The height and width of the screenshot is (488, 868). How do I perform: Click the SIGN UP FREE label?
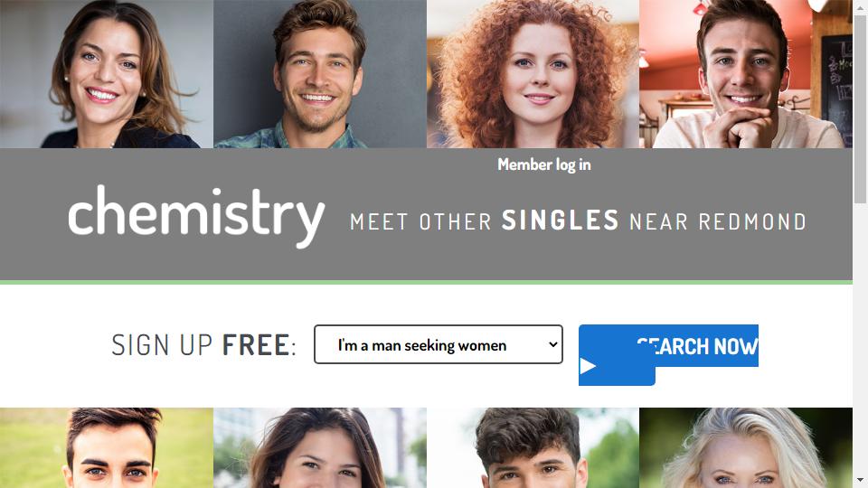[x=203, y=344]
